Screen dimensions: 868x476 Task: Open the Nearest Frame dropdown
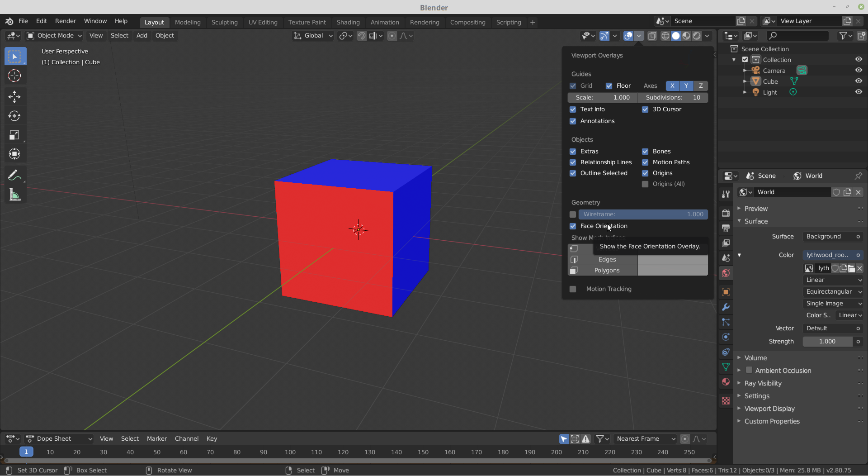(x=645, y=438)
